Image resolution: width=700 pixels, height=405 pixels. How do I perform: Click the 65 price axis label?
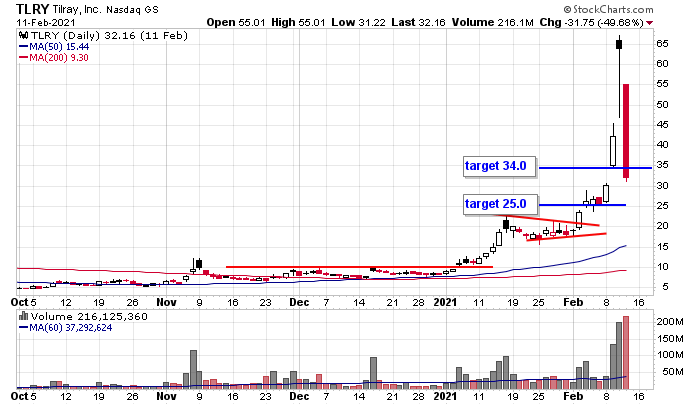click(662, 44)
